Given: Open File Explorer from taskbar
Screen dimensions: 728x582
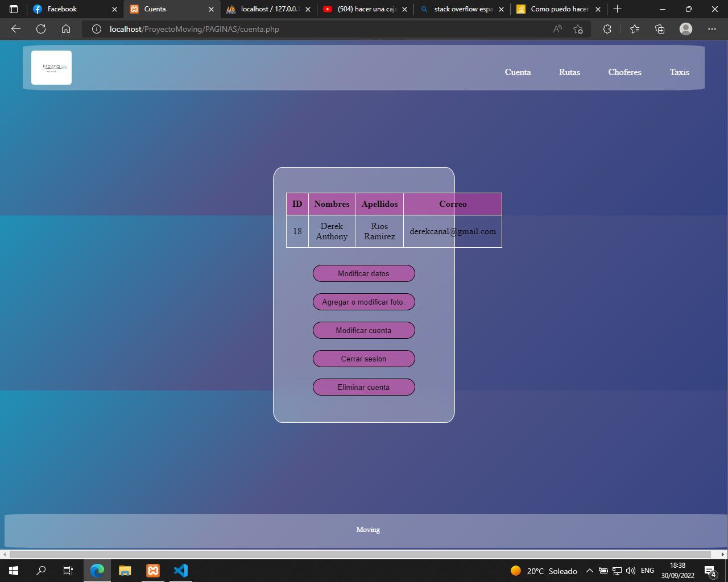Looking at the screenshot, I should pyautogui.click(x=125, y=571).
